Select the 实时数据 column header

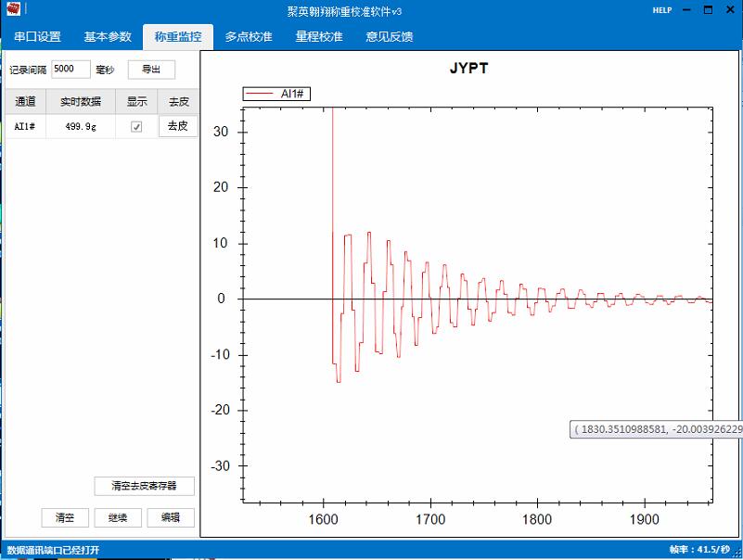click(x=79, y=102)
